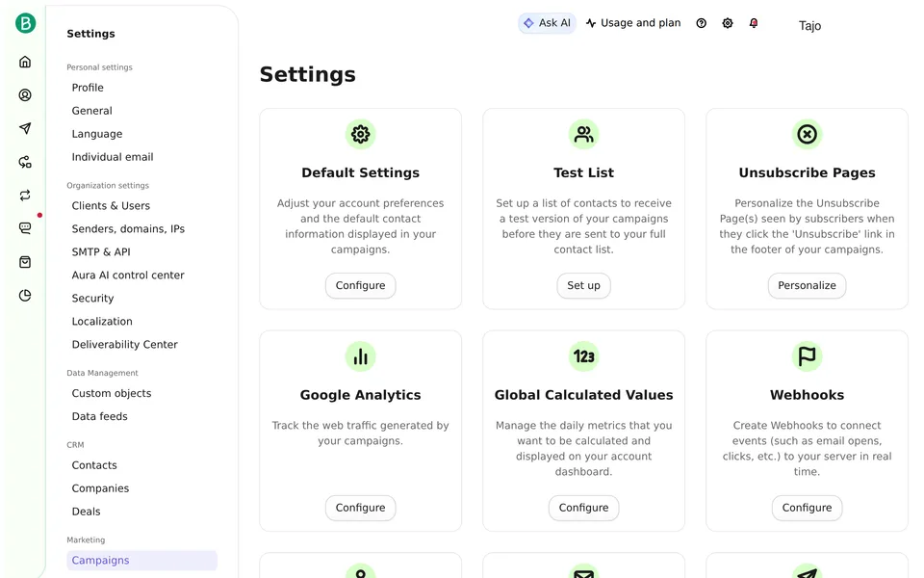Click the settings gear icon in header

(728, 23)
